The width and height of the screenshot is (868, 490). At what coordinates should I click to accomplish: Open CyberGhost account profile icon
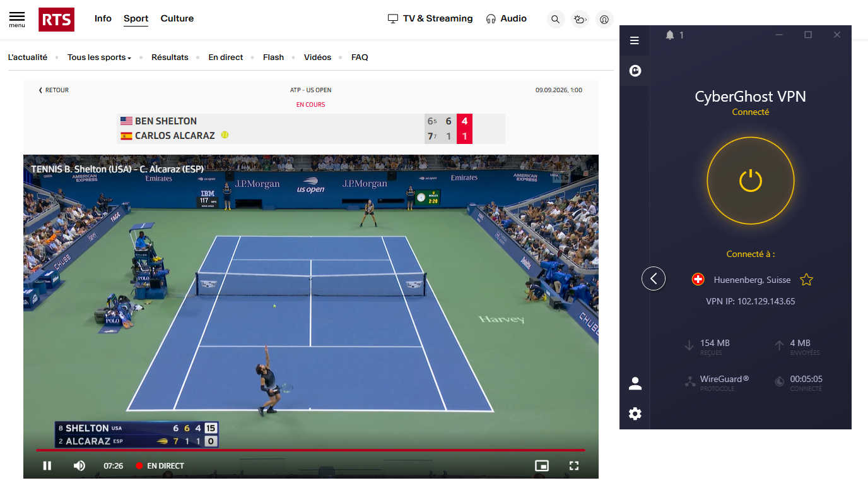(635, 383)
